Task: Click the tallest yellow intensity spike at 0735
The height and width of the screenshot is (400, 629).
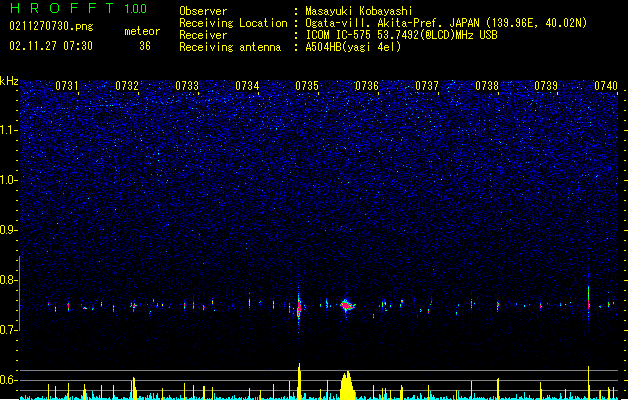Action: [299, 381]
